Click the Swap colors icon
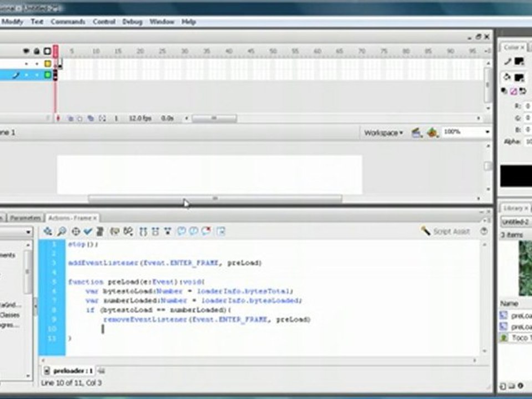The height and width of the screenshot is (399, 532). click(523, 91)
